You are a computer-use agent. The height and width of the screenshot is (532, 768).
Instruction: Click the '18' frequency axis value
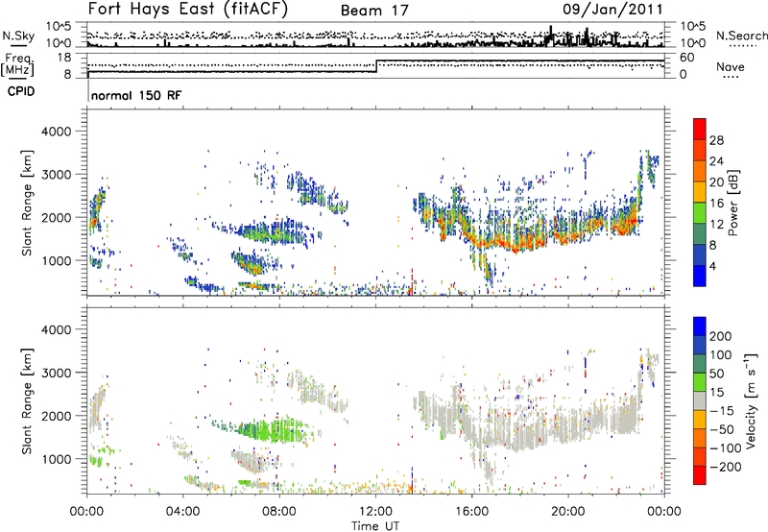tap(64, 58)
